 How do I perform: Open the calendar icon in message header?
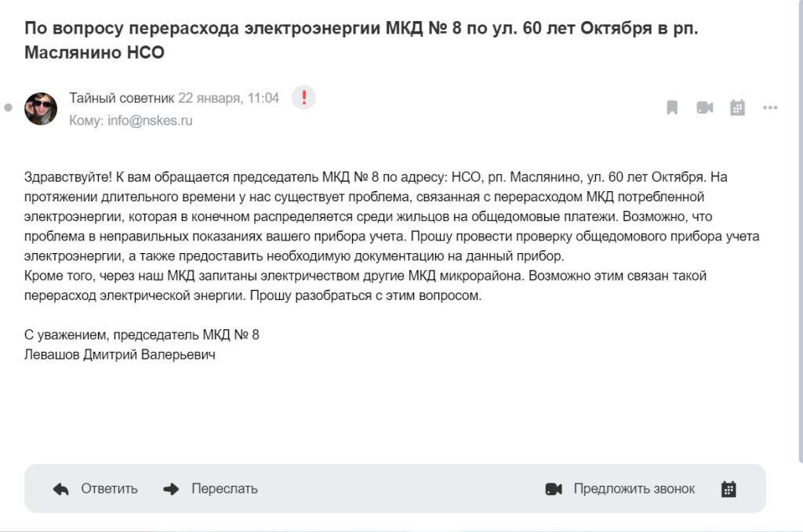[737, 108]
